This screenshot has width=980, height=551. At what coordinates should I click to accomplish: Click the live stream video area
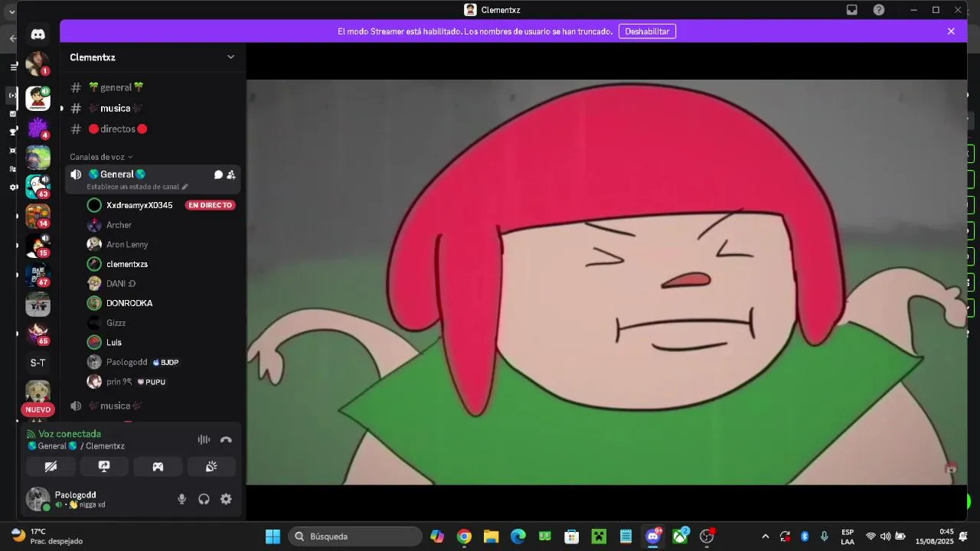click(606, 282)
